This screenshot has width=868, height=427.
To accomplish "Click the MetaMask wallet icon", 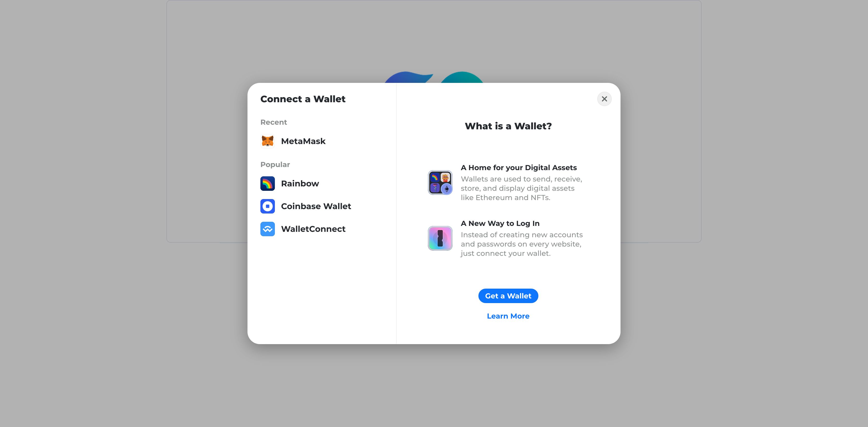I will [x=267, y=140].
